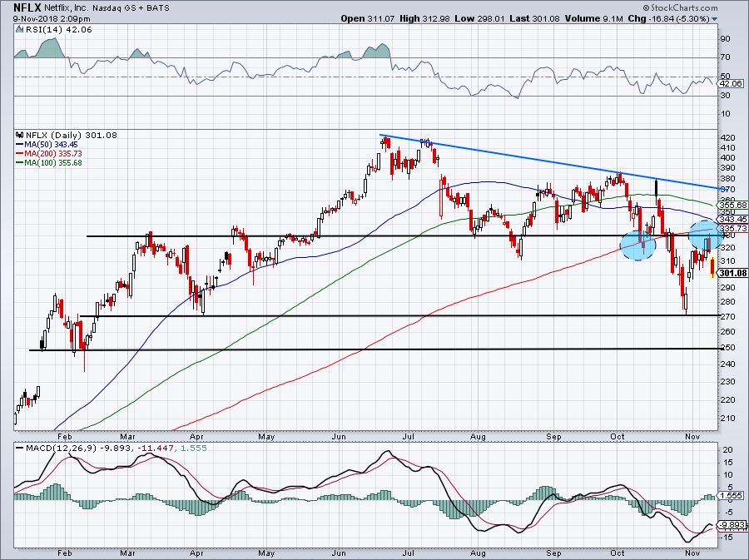Image resolution: width=749 pixels, height=560 pixels.
Task: Click the MACD -9.893 axis tag
Action: coord(732,525)
